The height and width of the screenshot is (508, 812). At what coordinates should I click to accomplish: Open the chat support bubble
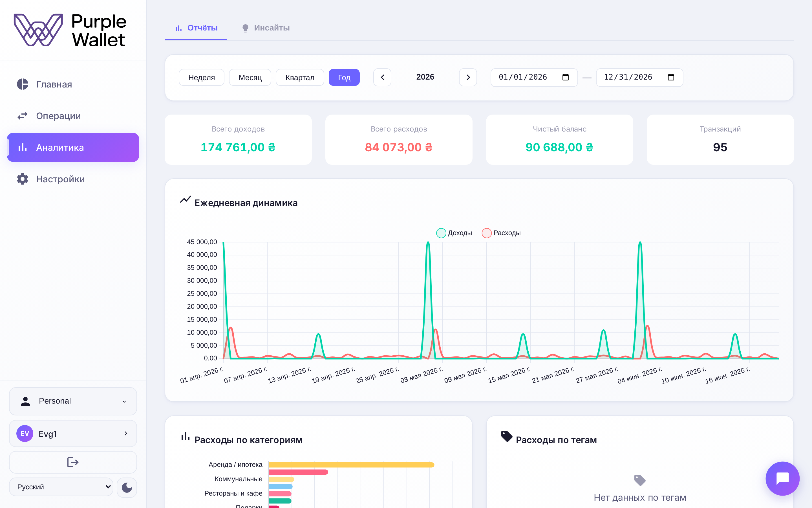pyautogui.click(x=782, y=478)
